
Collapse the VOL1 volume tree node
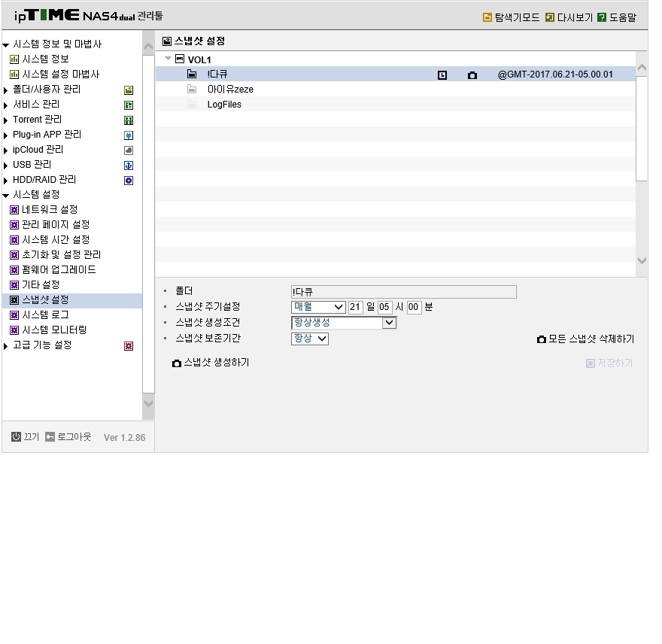click(x=168, y=59)
